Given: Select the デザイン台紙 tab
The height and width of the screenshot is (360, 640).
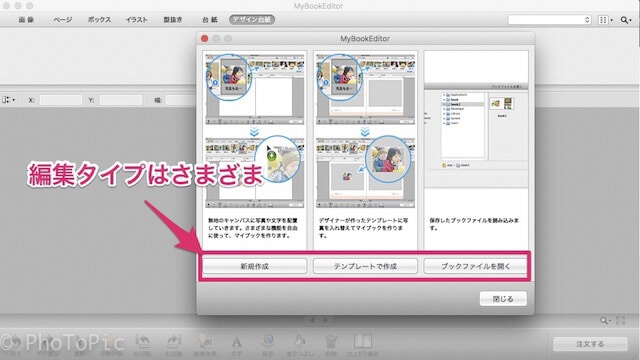Looking at the screenshot, I should click(x=252, y=20).
